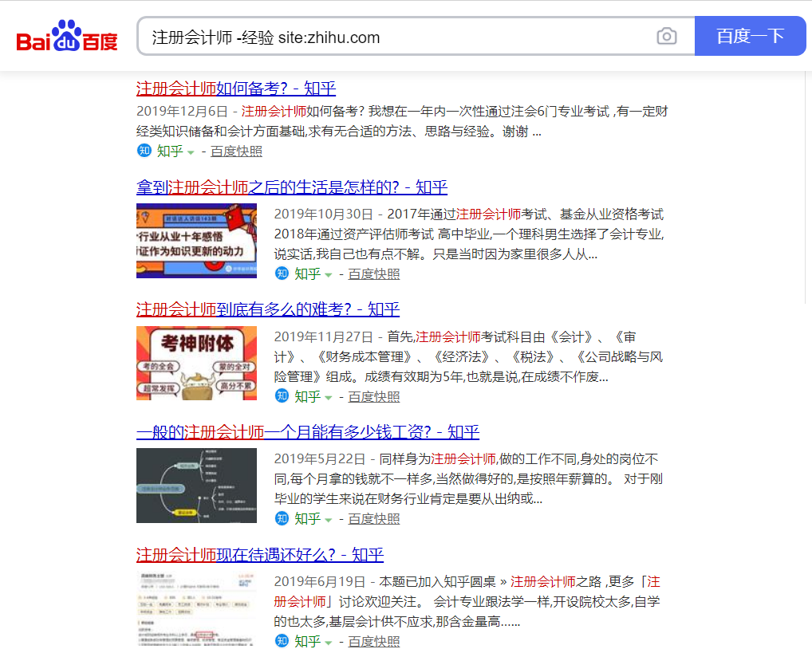Screen dimensions: 812x653
Task: Click thumbnail beside 待遇还好么 result
Action: 196,608
